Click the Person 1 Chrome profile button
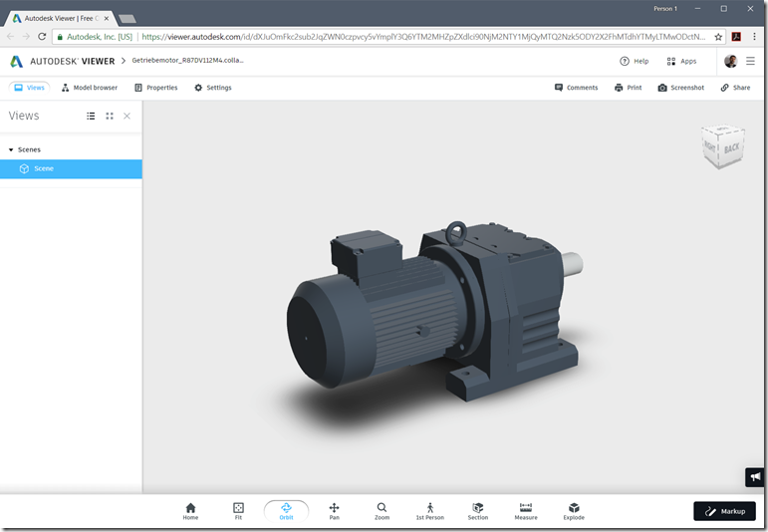Screen dimensions: 768x532 pos(665,8)
